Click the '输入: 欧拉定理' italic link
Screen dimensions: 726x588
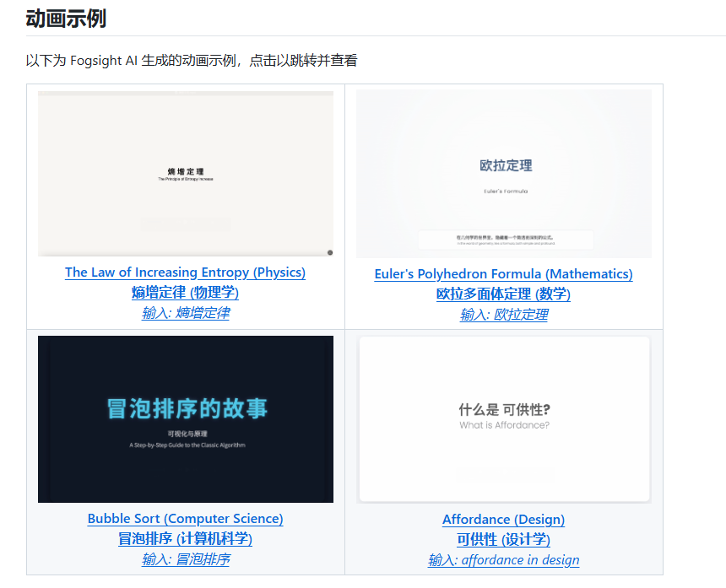click(x=503, y=315)
